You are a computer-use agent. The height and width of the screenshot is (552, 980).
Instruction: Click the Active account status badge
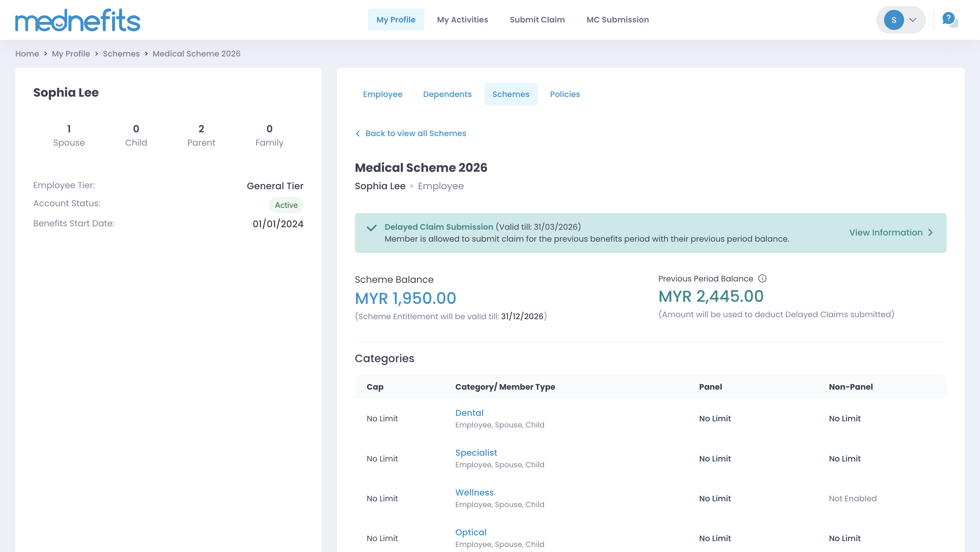pyautogui.click(x=286, y=205)
